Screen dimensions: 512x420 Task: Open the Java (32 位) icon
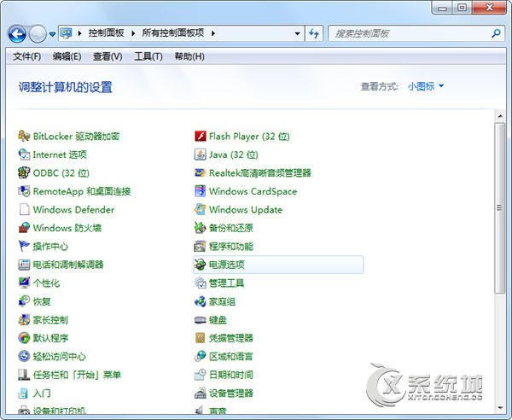[x=201, y=155]
